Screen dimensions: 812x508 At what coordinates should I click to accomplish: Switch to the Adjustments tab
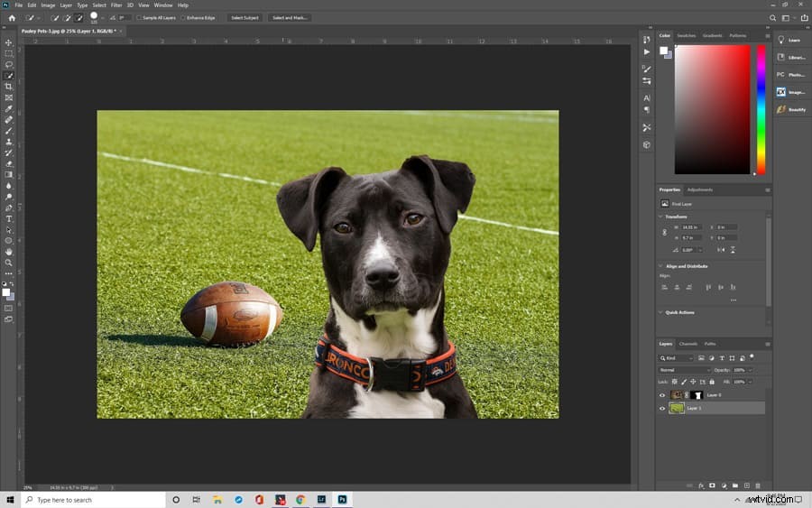(699, 189)
